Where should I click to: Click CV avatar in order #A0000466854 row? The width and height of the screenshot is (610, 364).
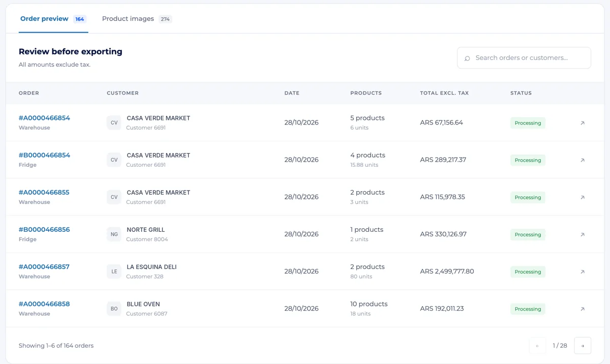(114, 123)
